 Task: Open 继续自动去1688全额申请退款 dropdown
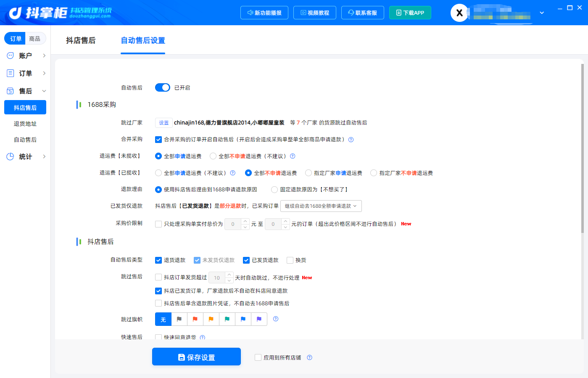pyautogui.click(x=321, y=206)
